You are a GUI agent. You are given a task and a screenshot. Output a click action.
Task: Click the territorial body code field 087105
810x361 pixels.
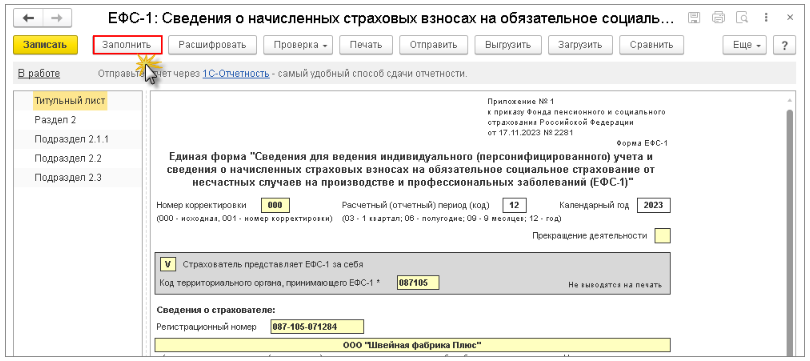click(418, 283)
